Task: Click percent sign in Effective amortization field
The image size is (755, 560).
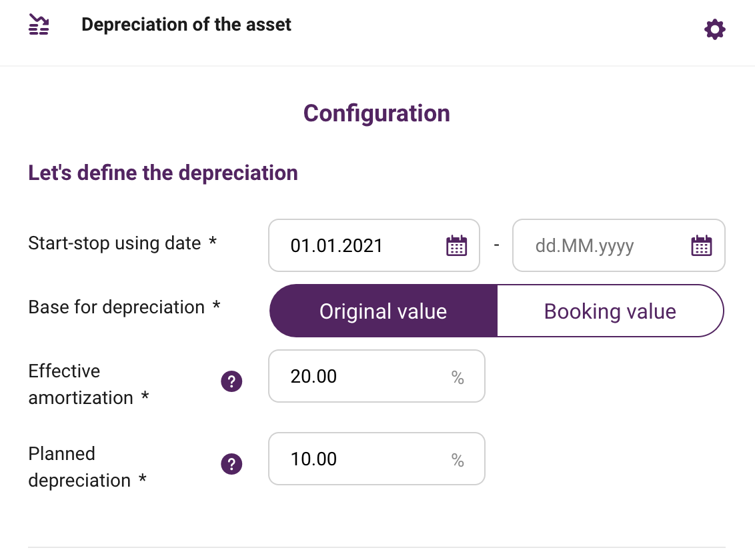Action: coord(458,377)
